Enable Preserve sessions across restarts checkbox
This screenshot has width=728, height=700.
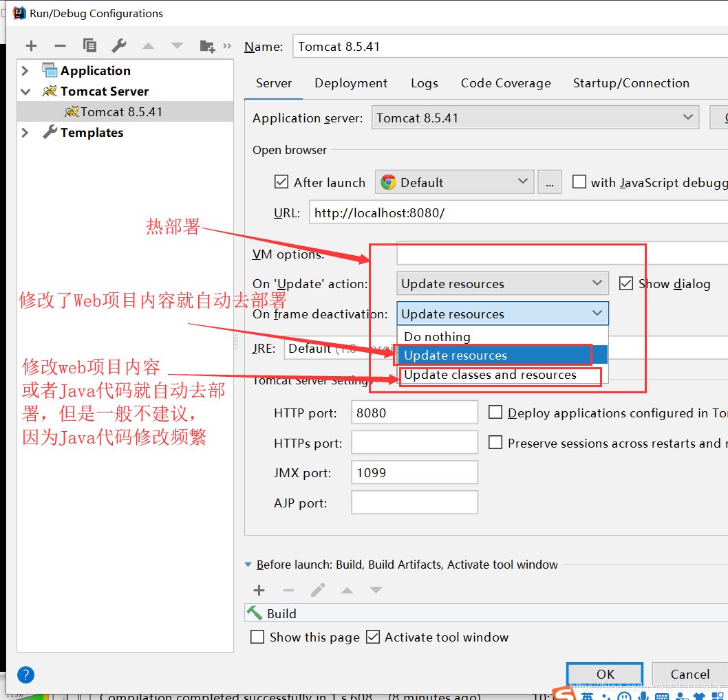(495, 442)
